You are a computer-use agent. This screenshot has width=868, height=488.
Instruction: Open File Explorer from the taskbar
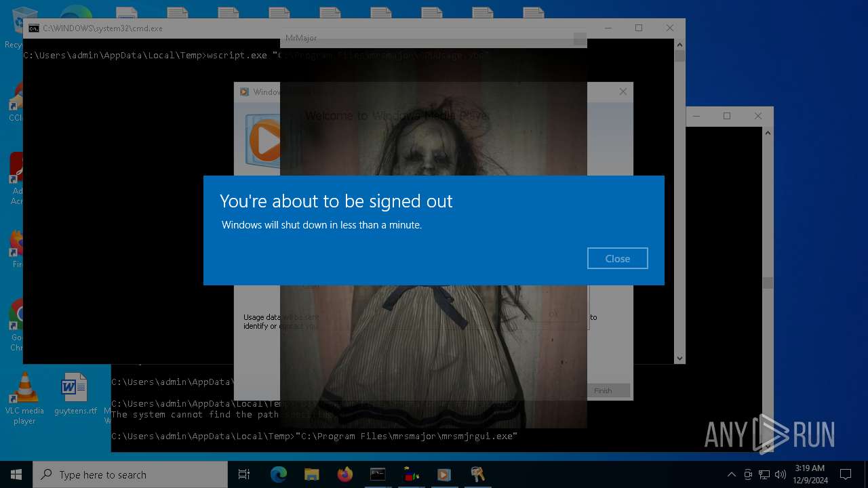click(311, 474)
